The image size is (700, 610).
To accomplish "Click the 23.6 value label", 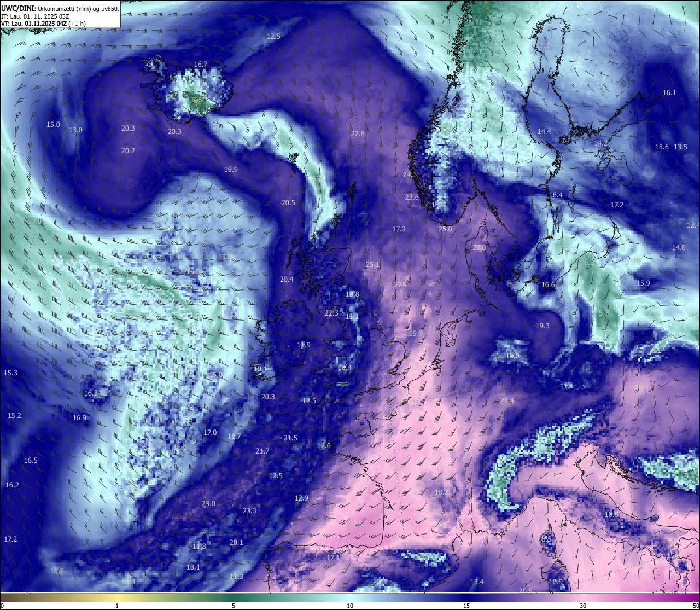I will pos(412,197).
